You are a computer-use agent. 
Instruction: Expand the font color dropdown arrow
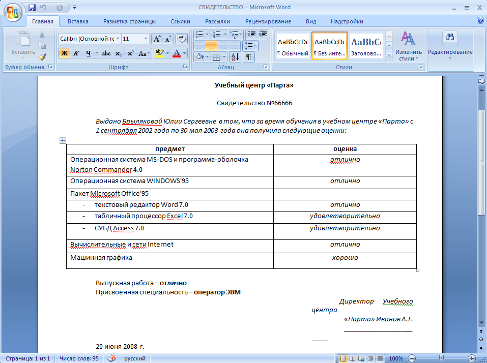184,54
